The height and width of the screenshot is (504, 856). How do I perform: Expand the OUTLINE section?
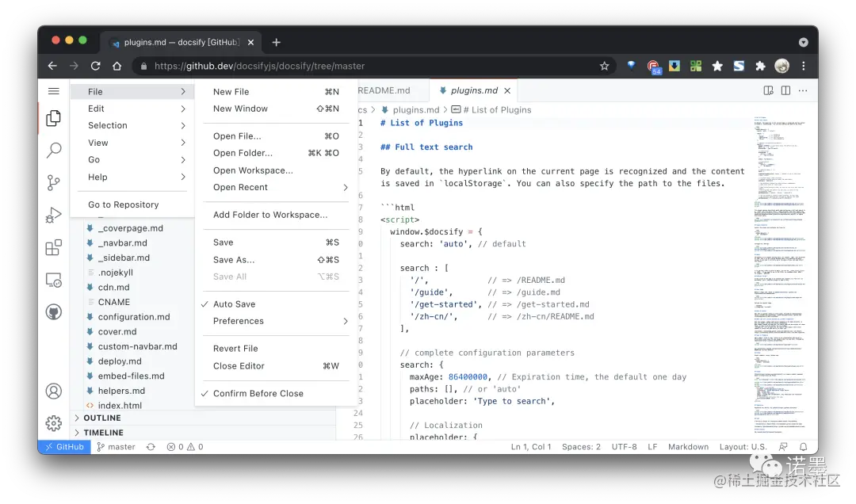click(x=203, y=418)
